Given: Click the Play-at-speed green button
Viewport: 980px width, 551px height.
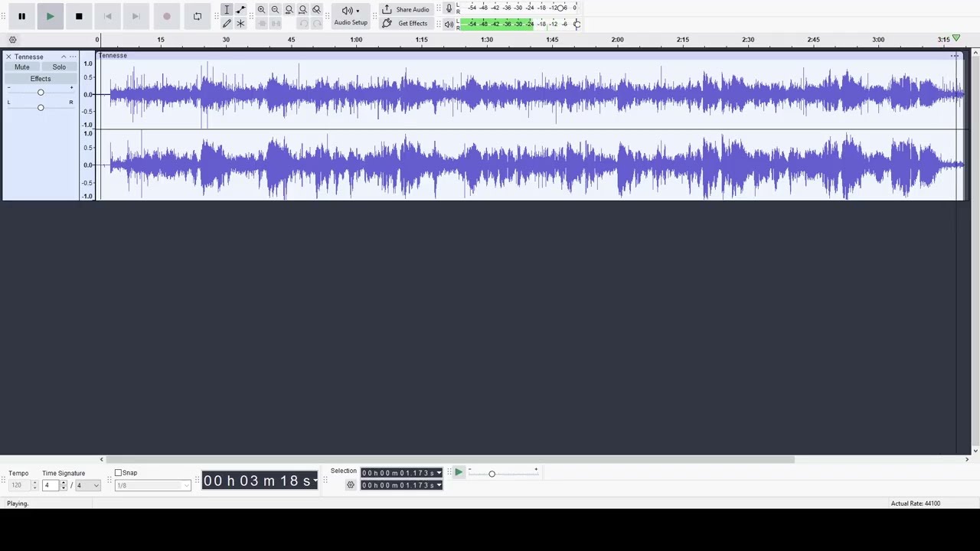Looking at the screenshot, I should pyautogui.click(x=458, y=473).
